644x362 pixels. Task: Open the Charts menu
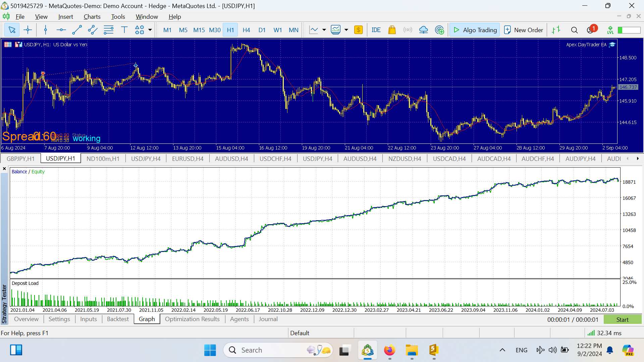click(92, 16)
